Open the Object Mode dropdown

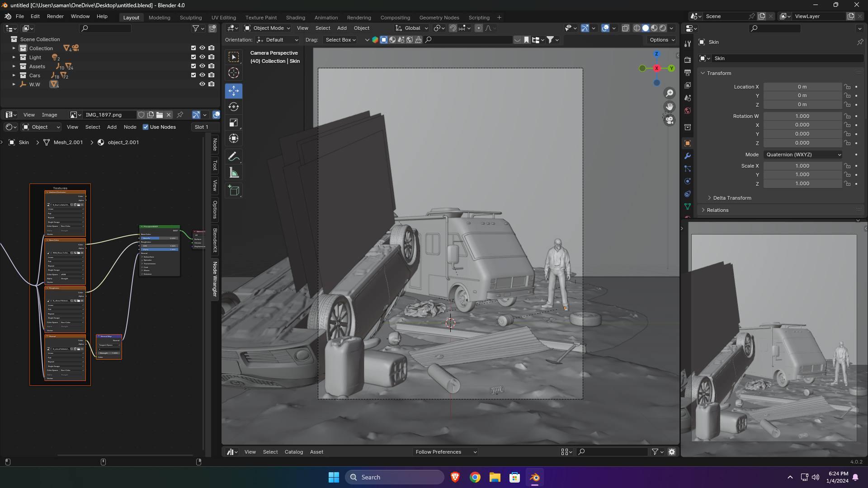(x=268, y=28)
